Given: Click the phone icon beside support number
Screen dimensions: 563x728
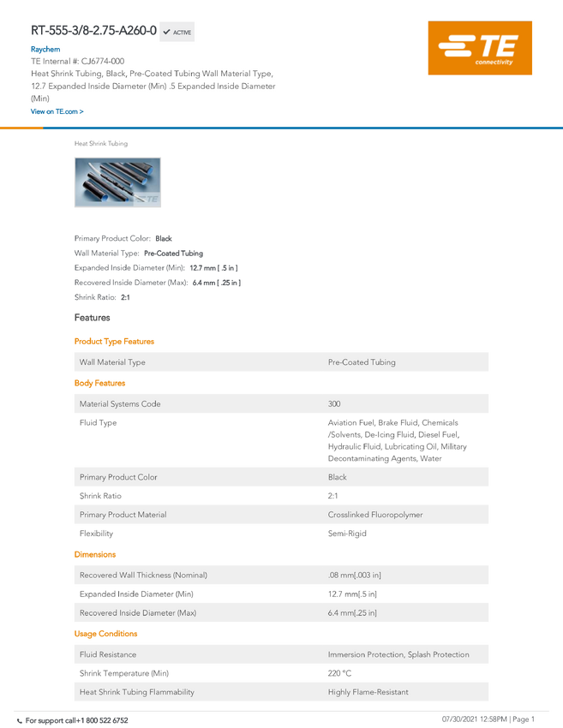Looking at the screenshot, I should [x=20, y=721].
